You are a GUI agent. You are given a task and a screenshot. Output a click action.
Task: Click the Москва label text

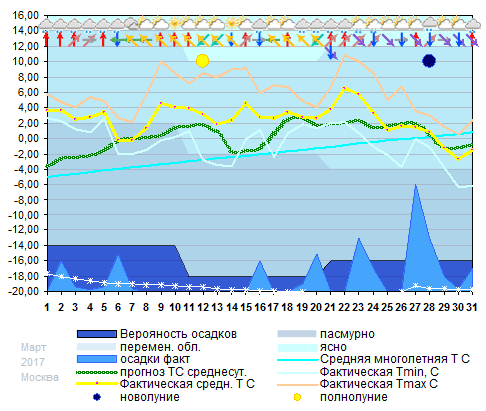pos(40,377)
